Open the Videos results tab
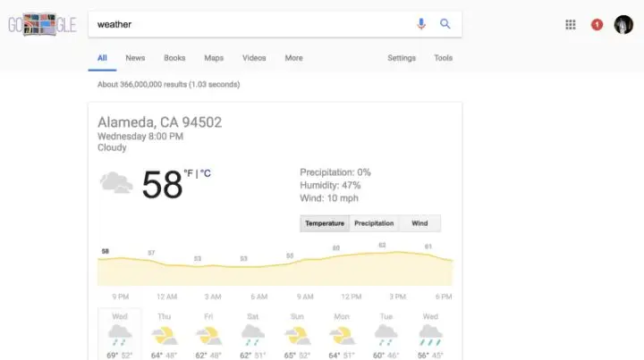This screenshot has width=644, height=360. (254, 58)
